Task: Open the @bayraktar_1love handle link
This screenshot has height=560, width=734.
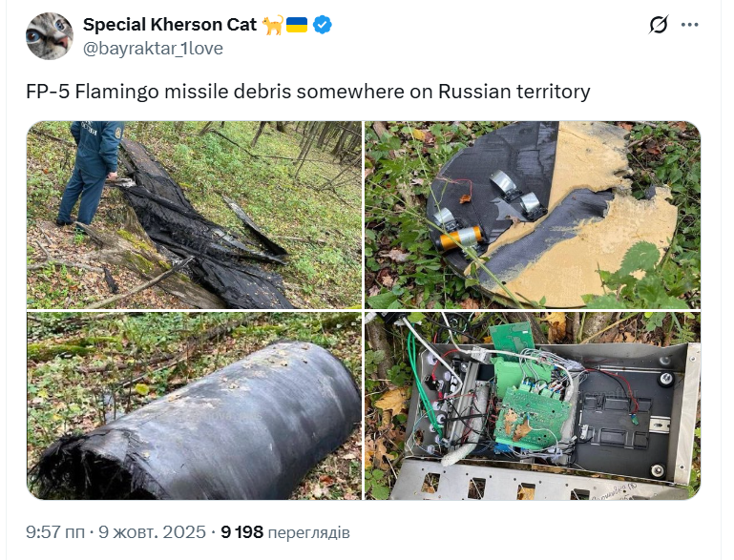Action: click(x=153, y=49)
